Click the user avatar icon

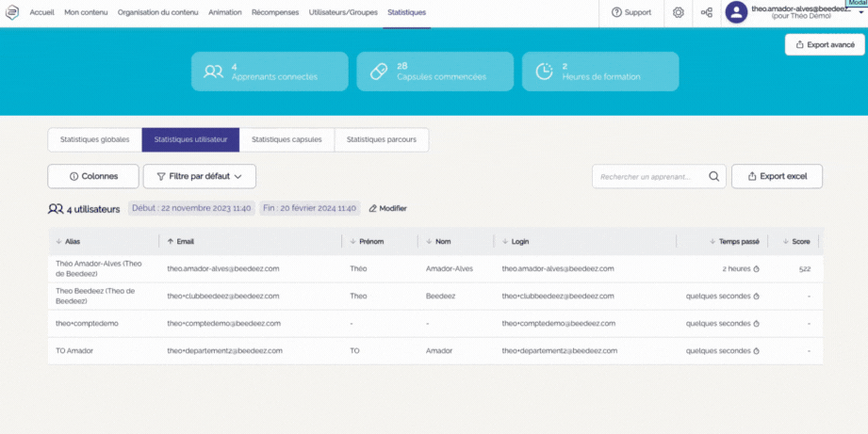click(x=736, y=12)
